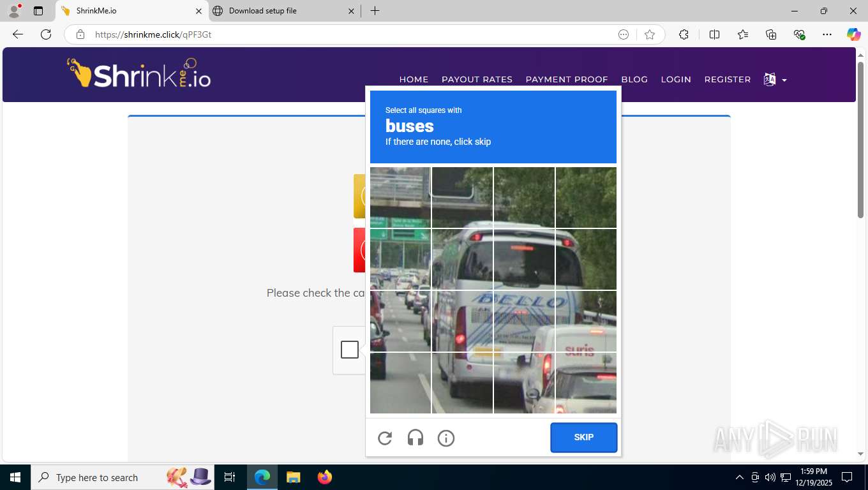Open Browser essentials heart icon

click(x=799, y=34)
